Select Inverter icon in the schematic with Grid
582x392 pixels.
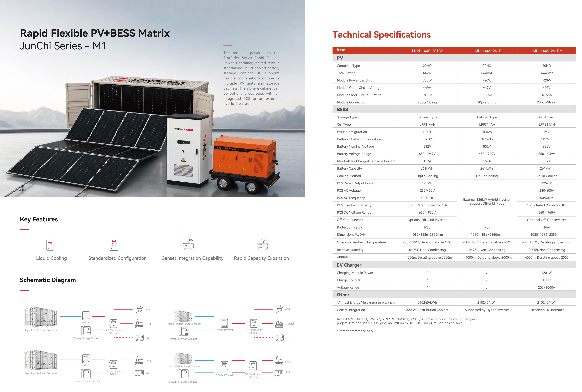click(86, 316)
